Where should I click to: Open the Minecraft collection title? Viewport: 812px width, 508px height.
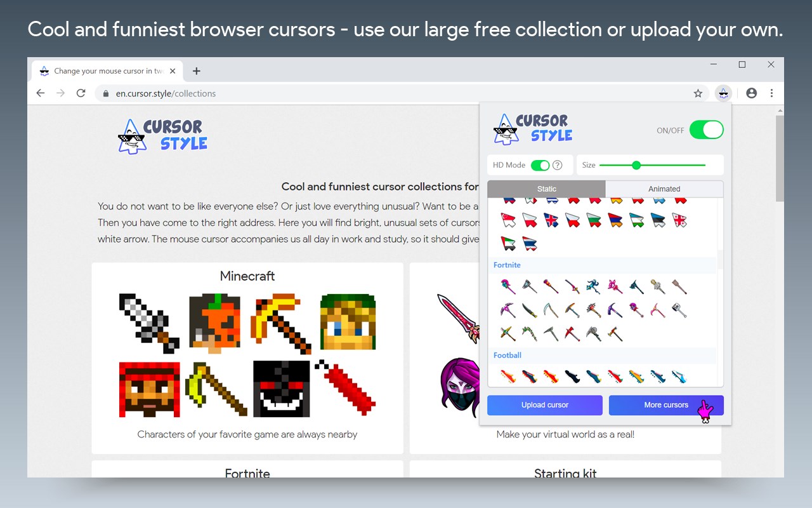click(247, 276)
